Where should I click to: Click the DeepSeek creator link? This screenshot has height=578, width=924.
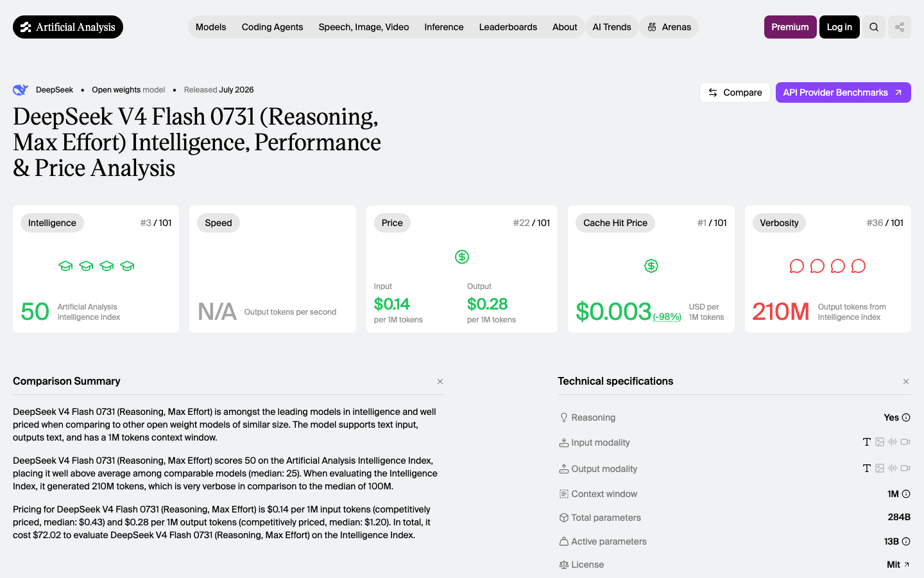coord(55,90)
